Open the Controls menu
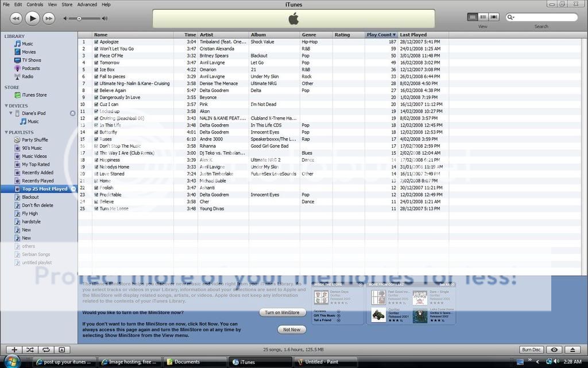588x368 pixels. 35,5
